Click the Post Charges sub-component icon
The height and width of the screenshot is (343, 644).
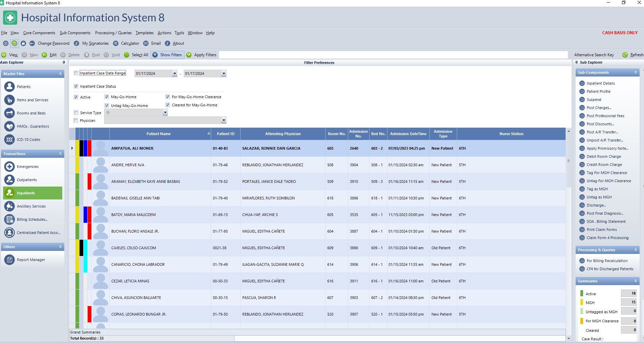(582, 108)
